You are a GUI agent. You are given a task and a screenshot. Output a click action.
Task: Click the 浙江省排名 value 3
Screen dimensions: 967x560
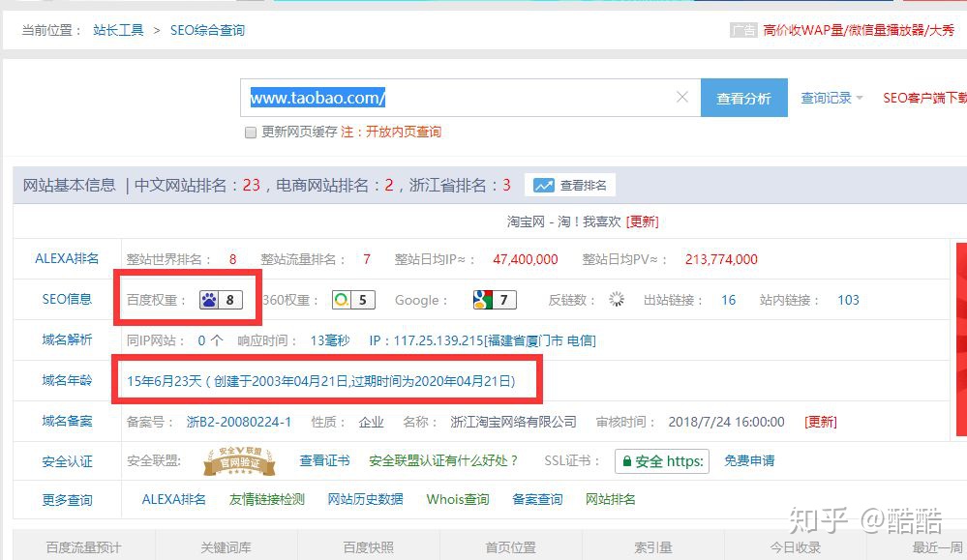(x=506, y=185)
